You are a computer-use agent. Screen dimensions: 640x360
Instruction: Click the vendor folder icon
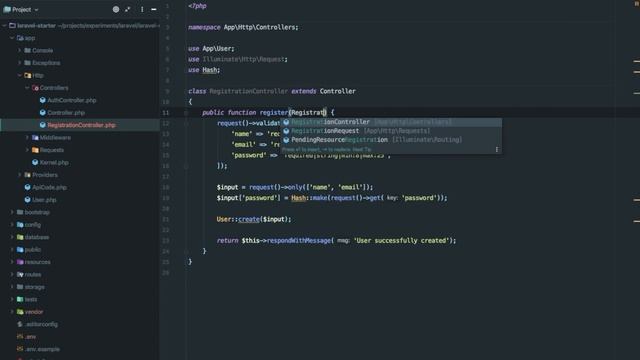[x=20, y=312]
